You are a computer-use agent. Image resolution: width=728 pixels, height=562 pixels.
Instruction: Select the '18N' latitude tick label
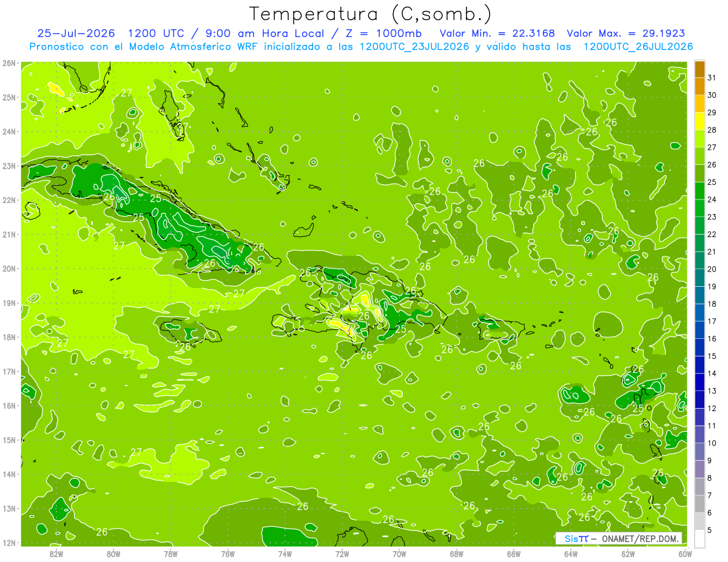9,337
